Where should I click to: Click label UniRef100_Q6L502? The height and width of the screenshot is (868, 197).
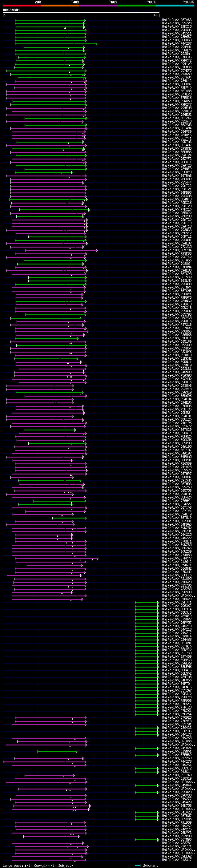177,674
